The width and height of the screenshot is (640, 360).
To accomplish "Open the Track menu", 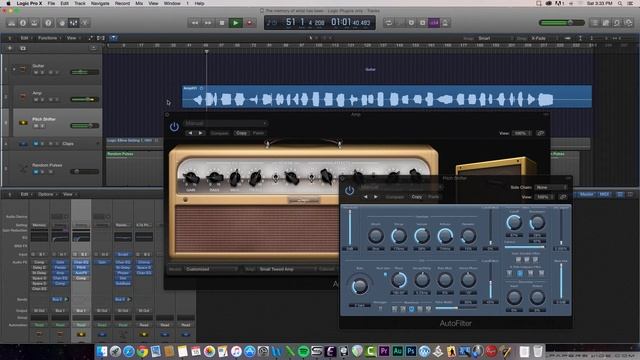I will click(80, 3).
